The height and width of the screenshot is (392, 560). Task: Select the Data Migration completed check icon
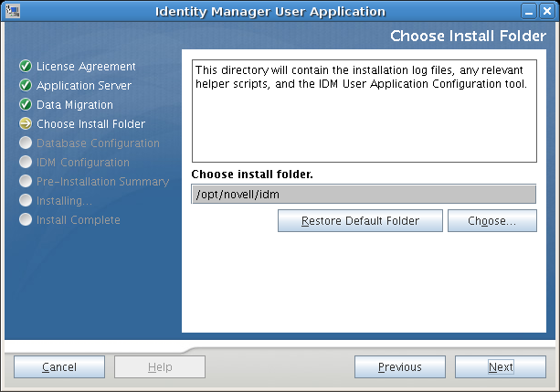click(x=26, y=105)
